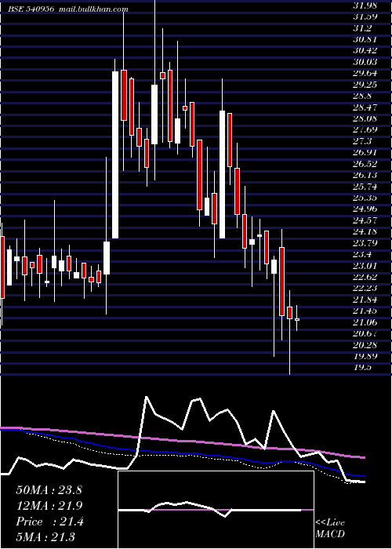Image resolution: width=392 pixels, height=549 pixels.
Task: Click the 50MA : 23.8 readout
Action: tap(49, 490)
